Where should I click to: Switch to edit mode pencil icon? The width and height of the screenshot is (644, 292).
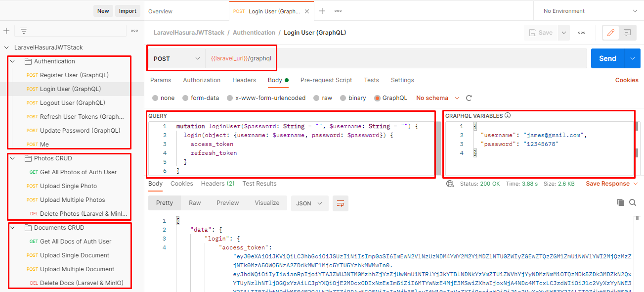611,33
